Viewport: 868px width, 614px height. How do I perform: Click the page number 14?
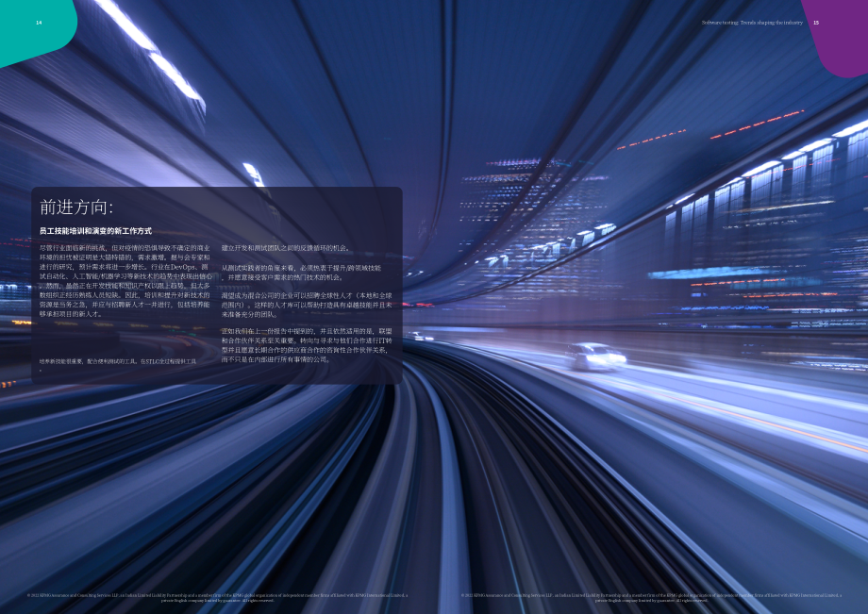point(39,23)
